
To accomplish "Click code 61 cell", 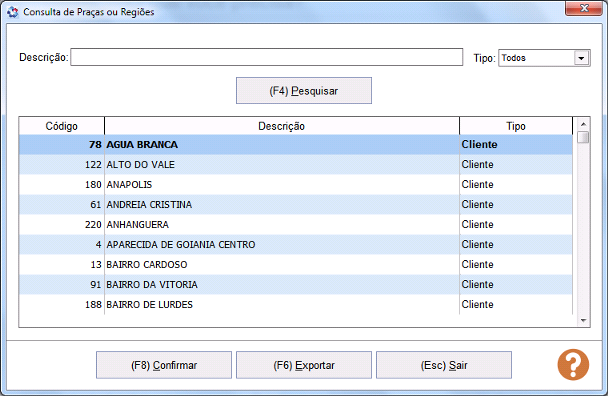I will 62,204.
